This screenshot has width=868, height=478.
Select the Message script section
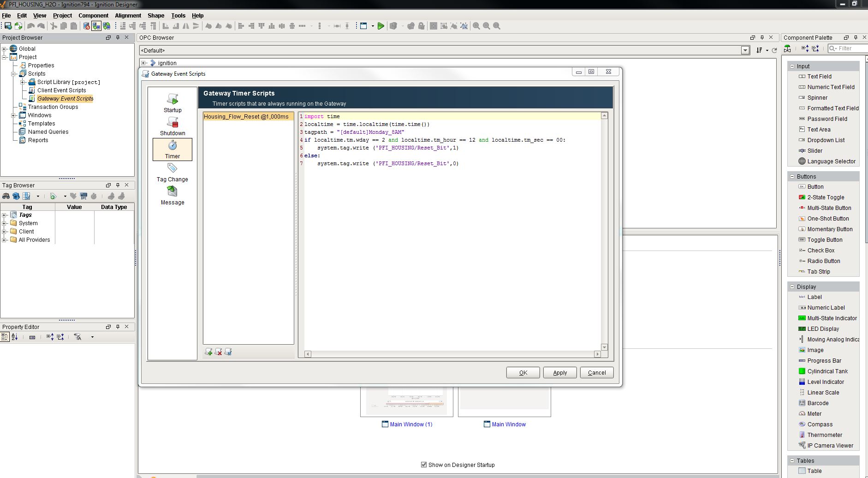pyautogui.click(x=172, y=196)
